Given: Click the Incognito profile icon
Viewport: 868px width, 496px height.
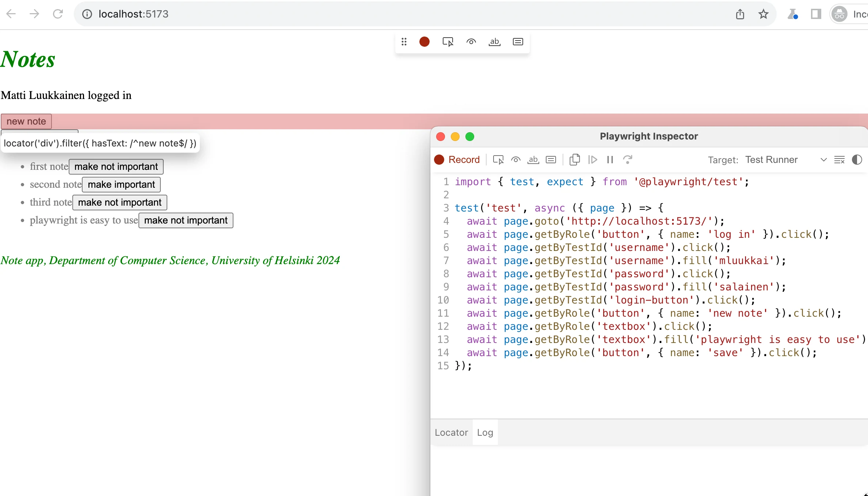Looking at the screenshot, I should point(840,14).
